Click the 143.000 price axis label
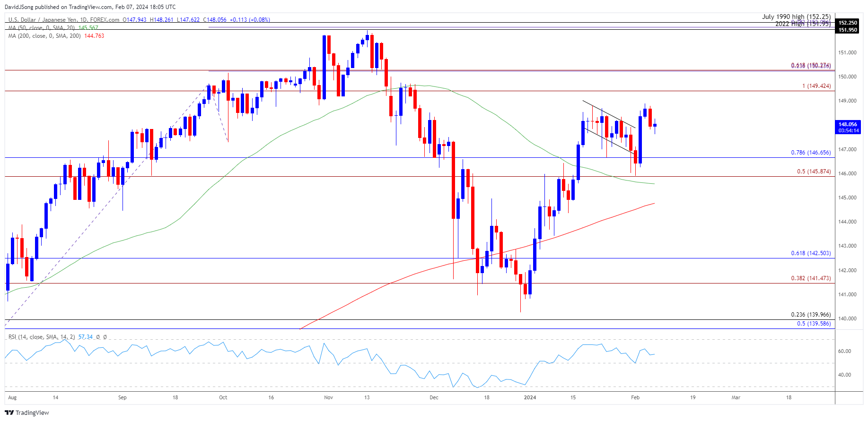This screenshot has width=868, height=421. pyautogui.click(x=848, y=246)
